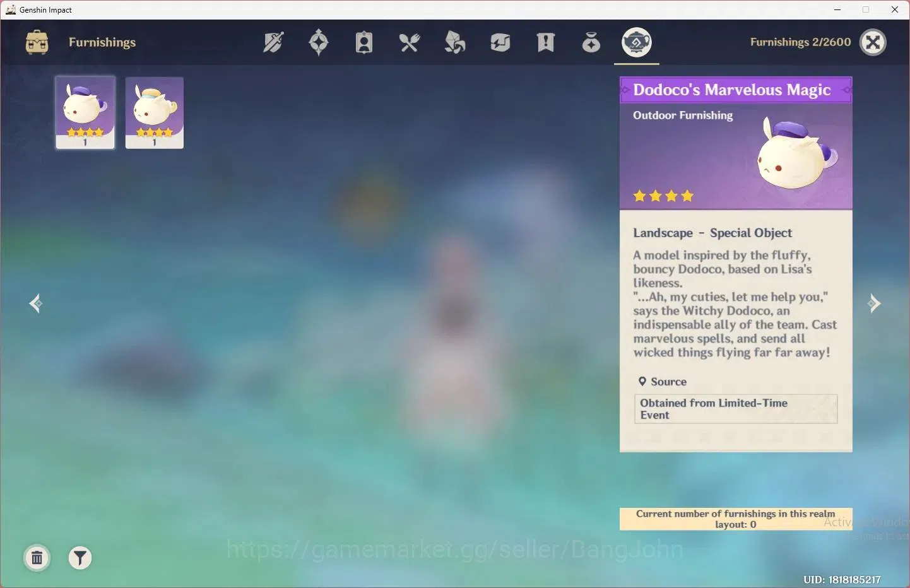Select the blue-and-yellow-hat Dodoco furnishing thumbnail
The width and height of the screenshot is (910, 588).
(x=155, y=112)
